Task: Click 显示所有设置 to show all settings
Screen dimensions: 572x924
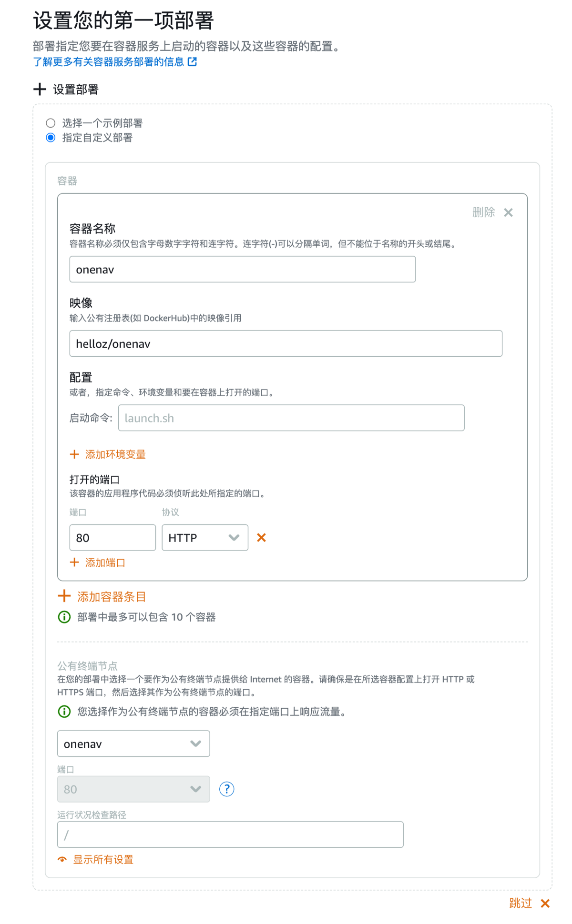Action: coord(103,860)
